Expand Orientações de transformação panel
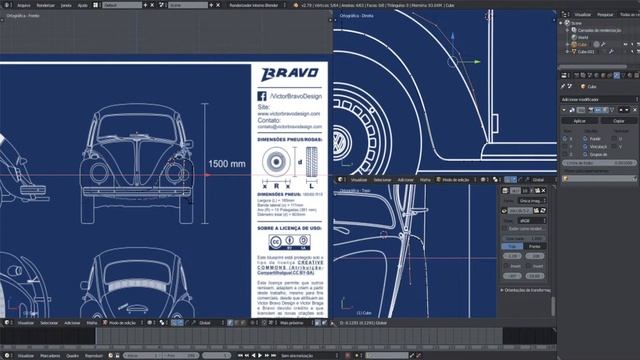The width and height of the screenshot is (640, 360). [x=525, y=290]
